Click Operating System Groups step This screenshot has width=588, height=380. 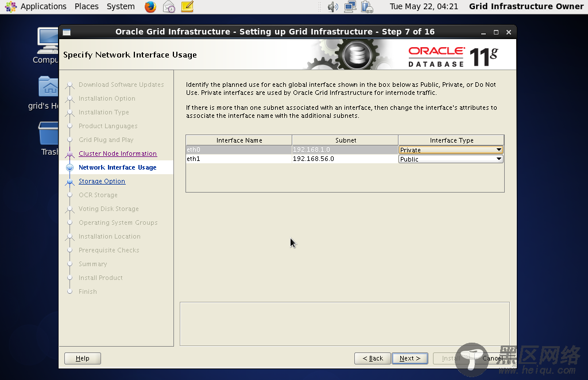click(x=118, y=222)
